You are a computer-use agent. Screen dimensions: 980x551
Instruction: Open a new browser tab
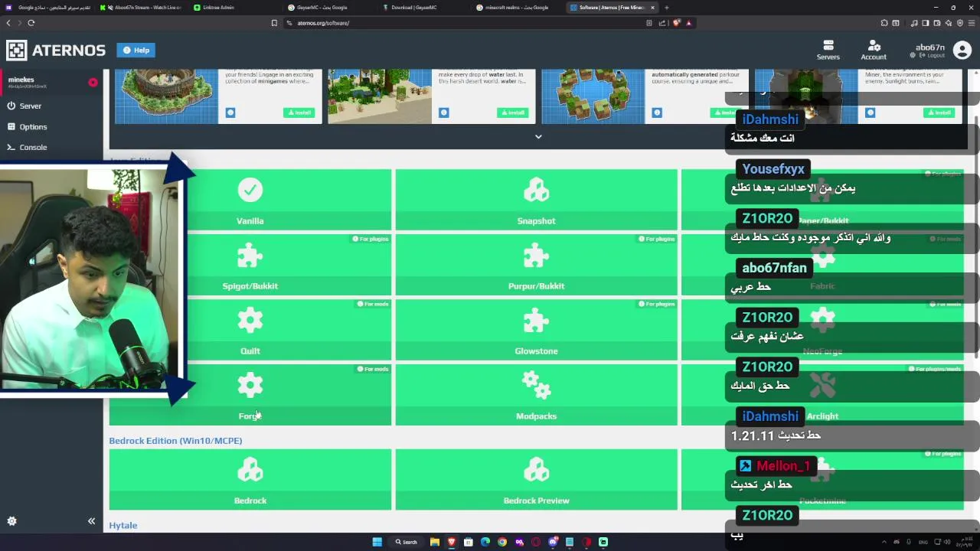point(666,8)
